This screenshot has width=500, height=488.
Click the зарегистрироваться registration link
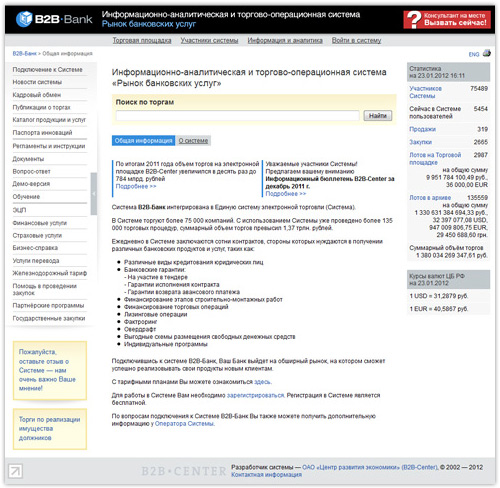coord(255,395)
